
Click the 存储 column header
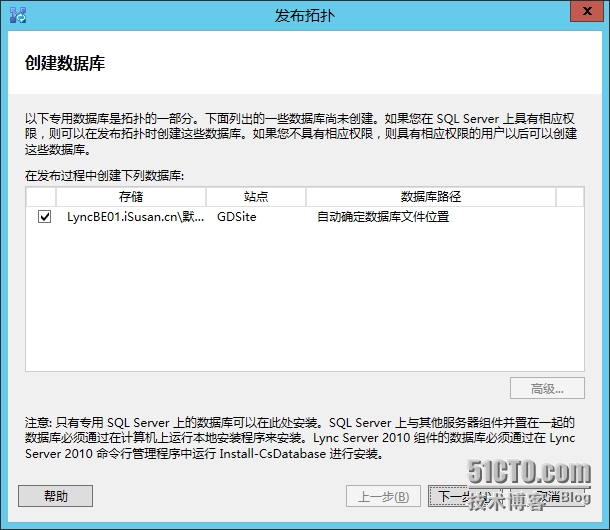(131, 197)
